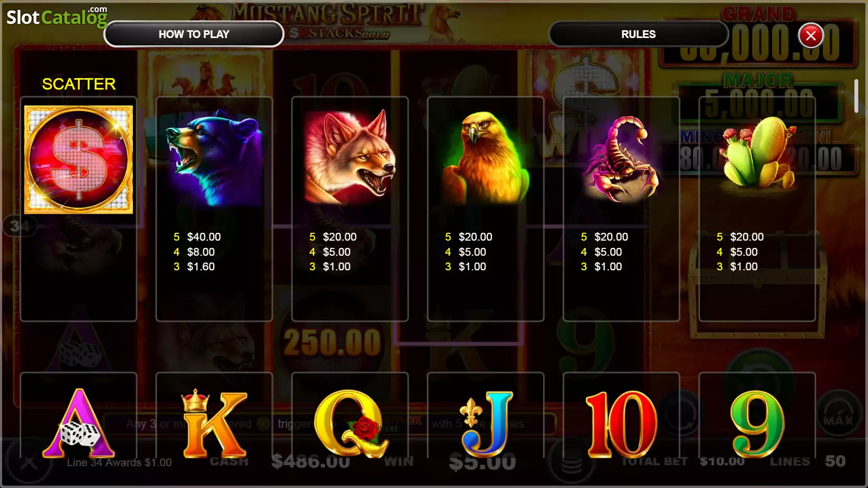The width and height of the screenshot is (868, 488).
Task: Open the HOW TO PLAY tab
Action: [x=194, y=34]
